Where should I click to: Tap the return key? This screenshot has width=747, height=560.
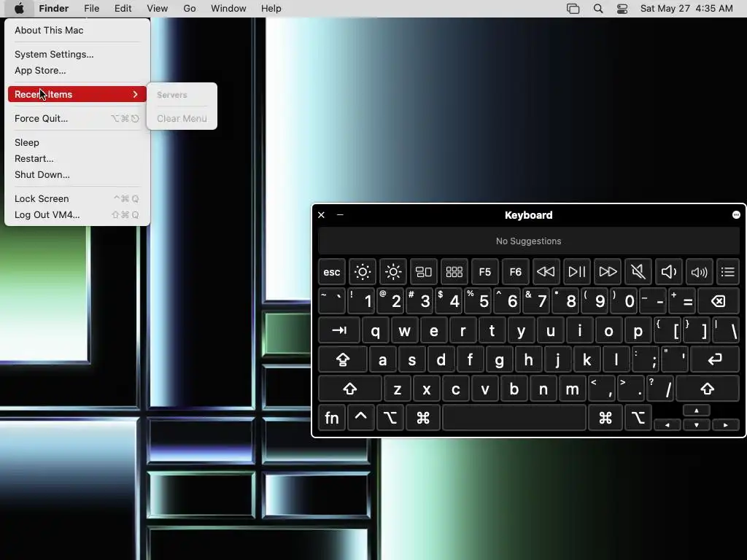tap(715, 360)
